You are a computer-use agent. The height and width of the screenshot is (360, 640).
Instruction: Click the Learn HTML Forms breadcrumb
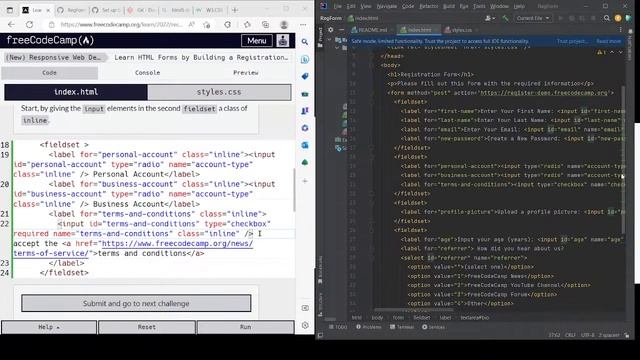(x=201, y=58)
